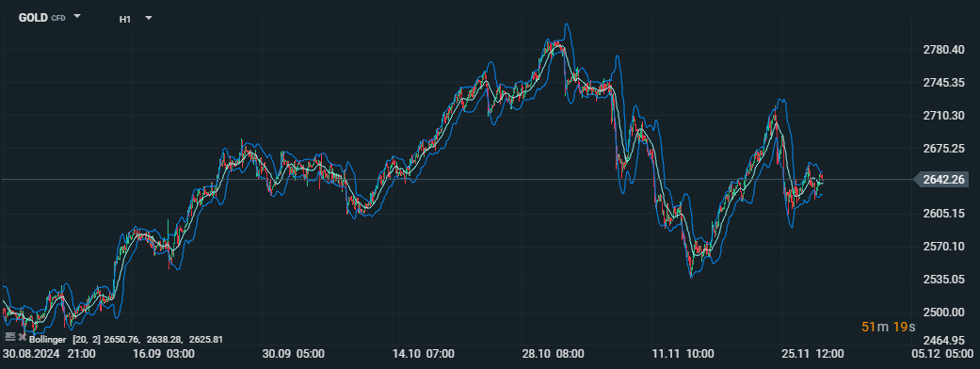
Task: Click time axis label 30.08.2024 21:00
Action: pyautogui.click(x=49, y=354)
